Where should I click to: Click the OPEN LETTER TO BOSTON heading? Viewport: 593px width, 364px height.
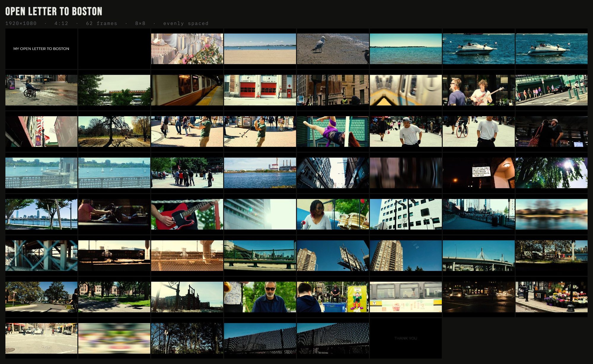[53, 12]
